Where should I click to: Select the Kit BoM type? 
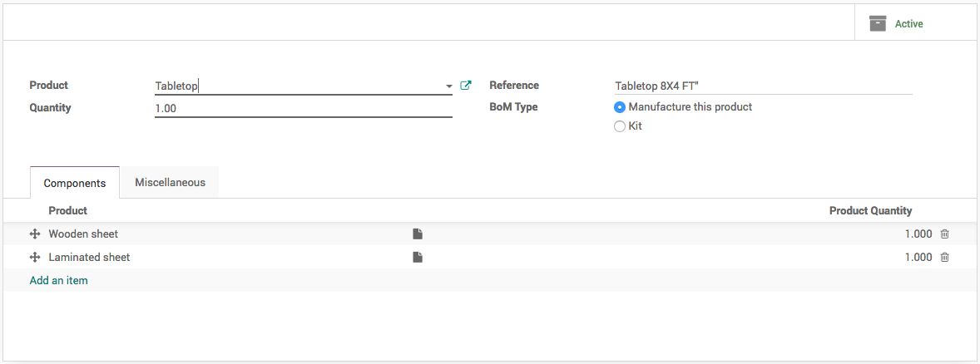[620, 126]
